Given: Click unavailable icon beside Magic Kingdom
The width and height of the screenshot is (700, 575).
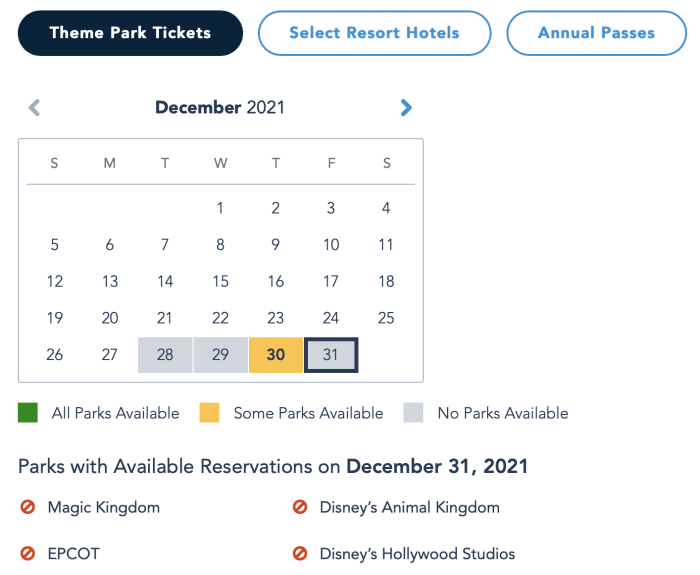Looking at the screenshot, I should click(28, 507).
